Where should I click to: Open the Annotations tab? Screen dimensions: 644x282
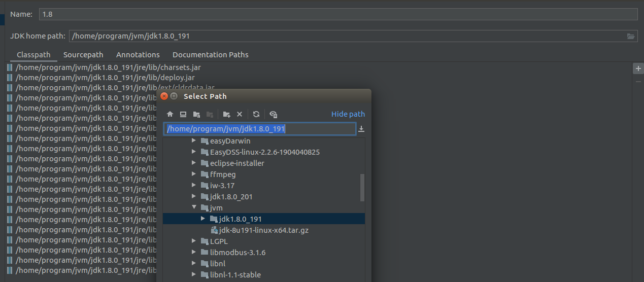pos(138,55)
